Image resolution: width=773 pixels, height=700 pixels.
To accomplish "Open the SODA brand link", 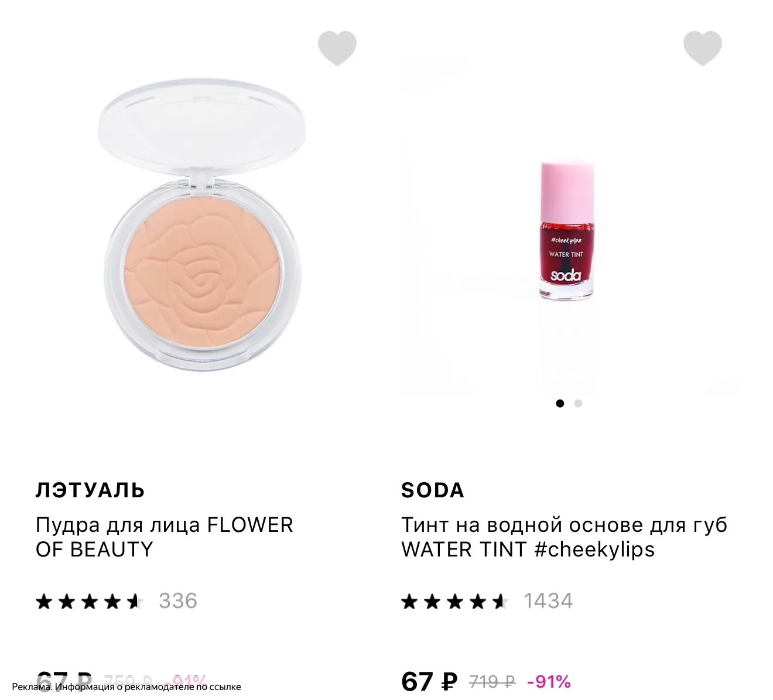I will click(433, 490).
